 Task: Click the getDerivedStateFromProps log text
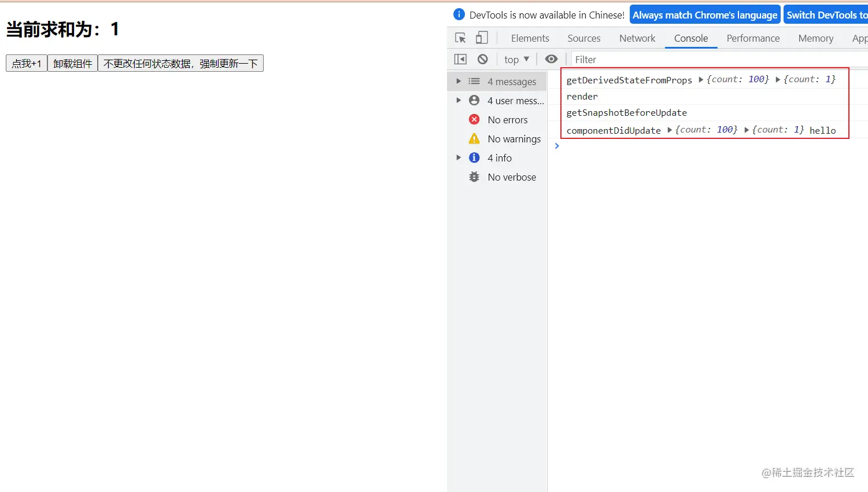(x=629, y=80)
